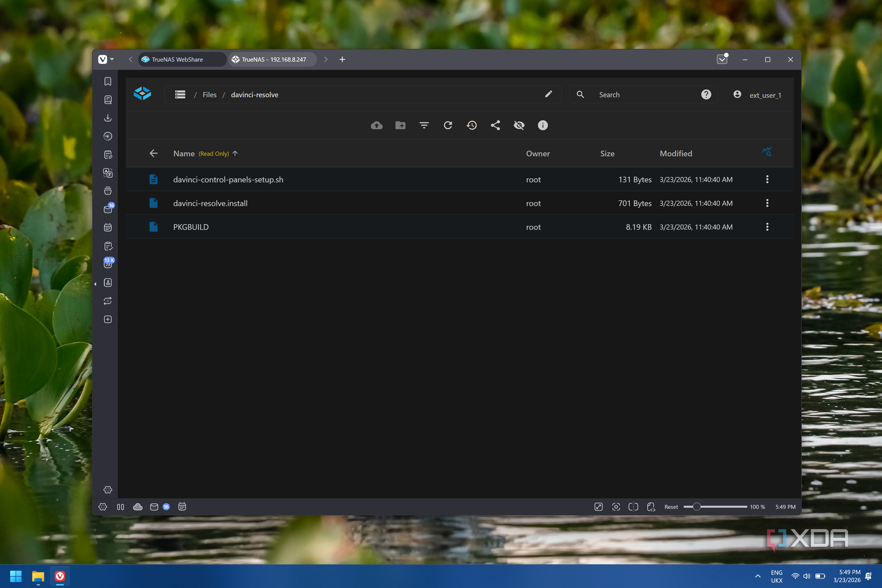Go back with the arrow beside Name
This screenshot has width=882, height=588.
point(153,153)
